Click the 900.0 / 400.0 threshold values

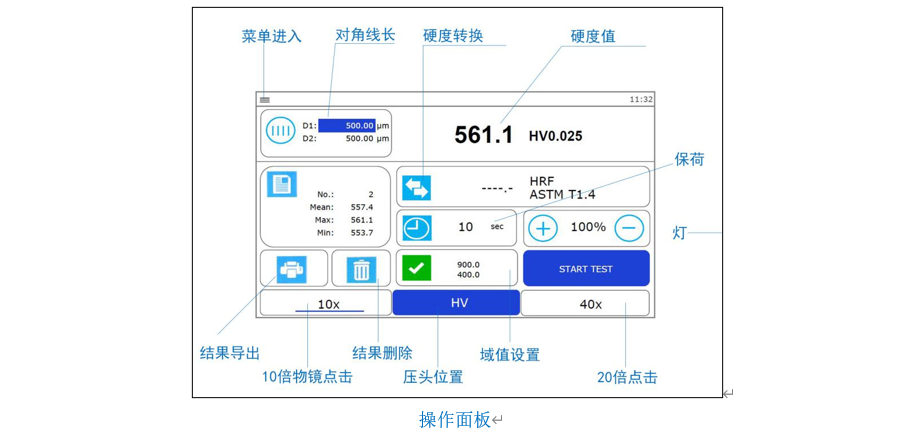tap(468, 269)
